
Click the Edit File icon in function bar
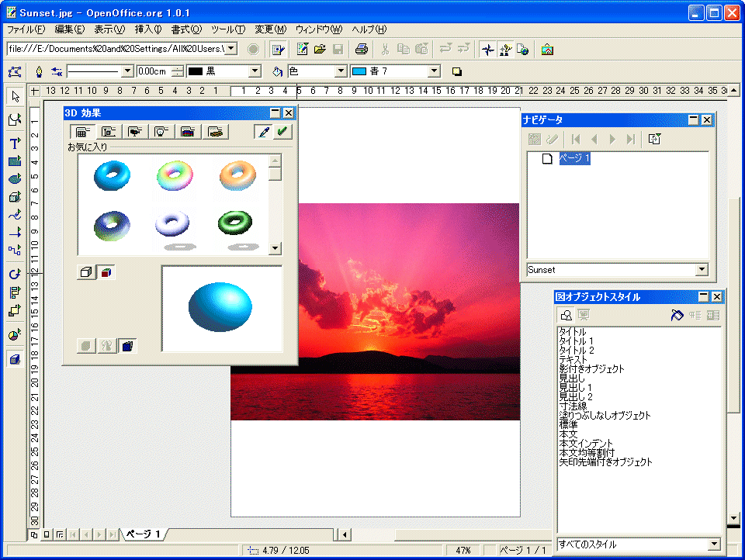[278, 50]
